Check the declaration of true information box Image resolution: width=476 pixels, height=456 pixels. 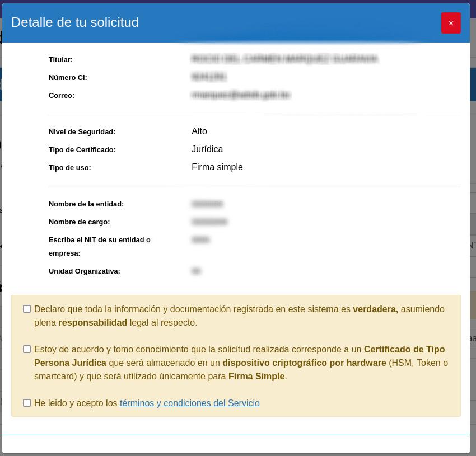pyautogui.click(x=27, y=309)
